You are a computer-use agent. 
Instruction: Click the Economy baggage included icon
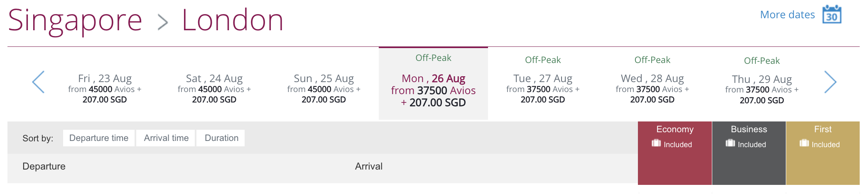(656, 143)
